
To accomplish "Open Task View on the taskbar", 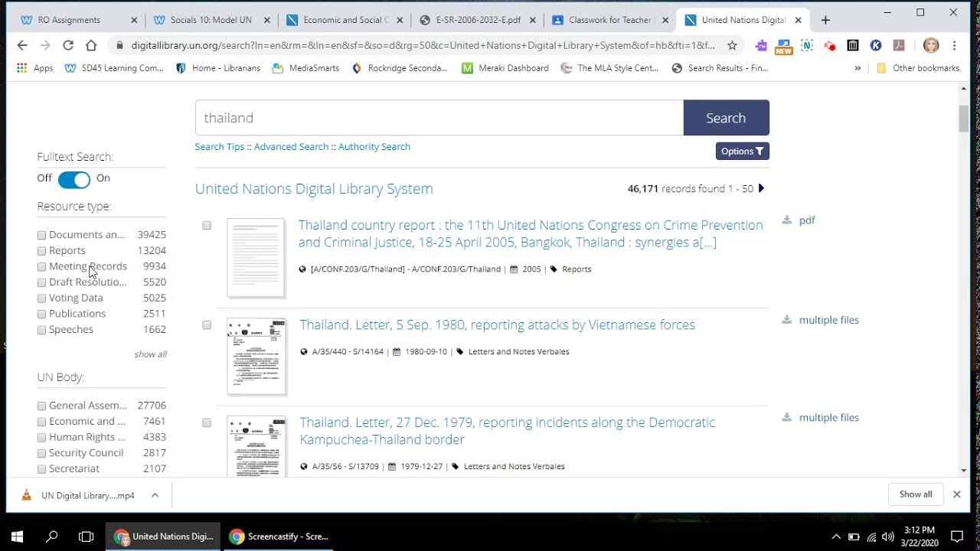I will 86,536.
